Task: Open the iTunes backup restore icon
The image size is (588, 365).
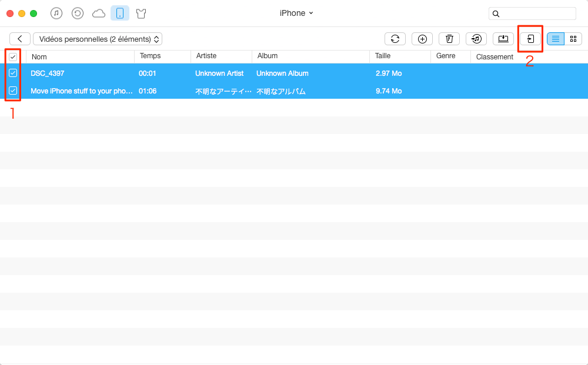Action: pos(78,14)
